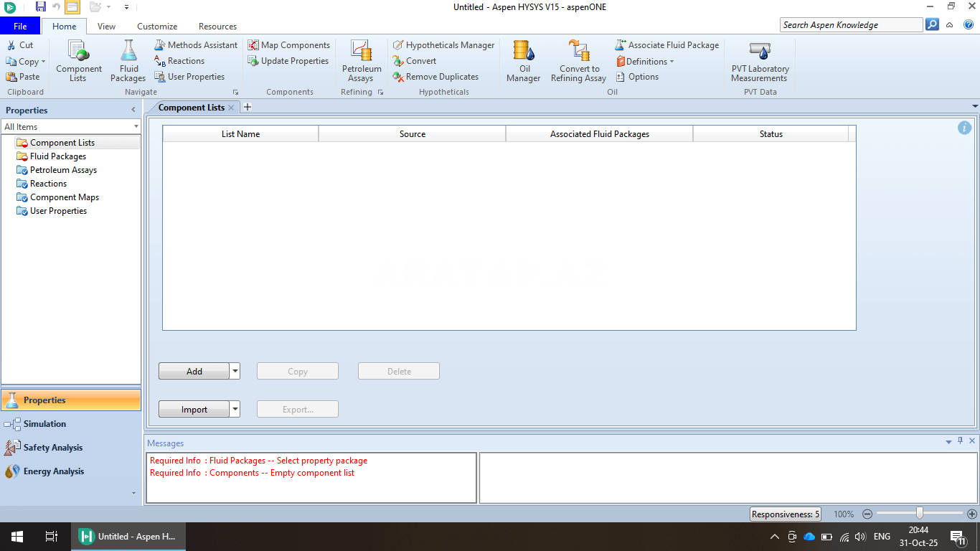
Task: Click the info icon in the Component Lists pane
Action: (x=964, y=128)
